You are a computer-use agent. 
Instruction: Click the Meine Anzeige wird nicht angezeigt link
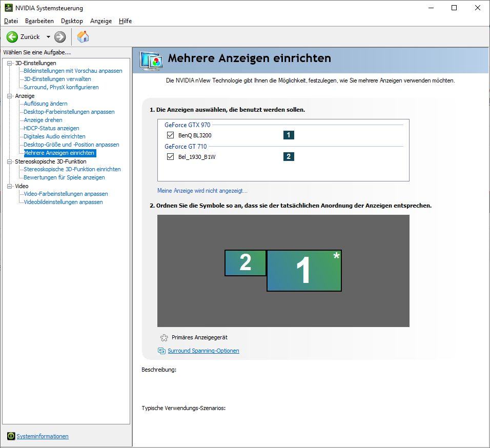202,191
